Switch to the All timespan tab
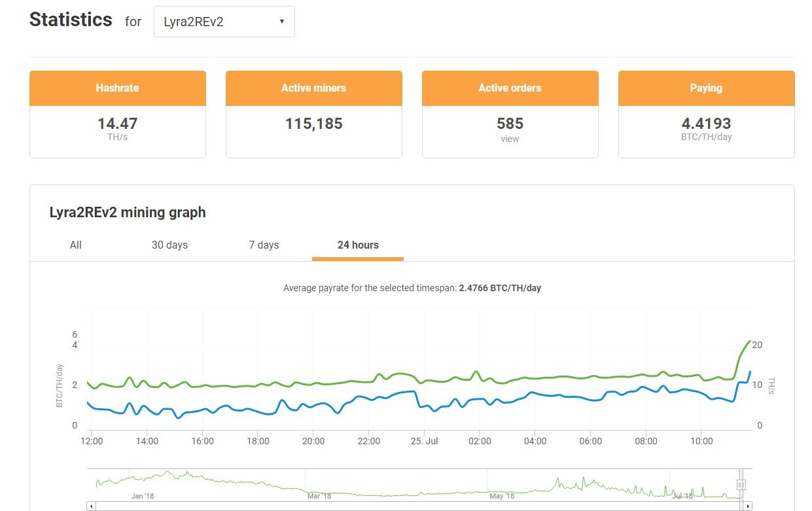 pyautogui.click(x=76, y=245)
